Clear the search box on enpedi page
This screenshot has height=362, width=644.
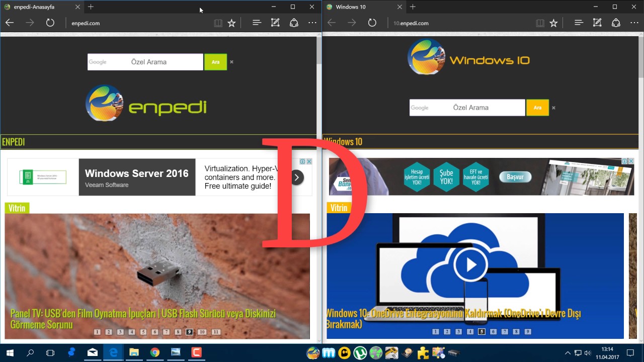tap(231, 62)
